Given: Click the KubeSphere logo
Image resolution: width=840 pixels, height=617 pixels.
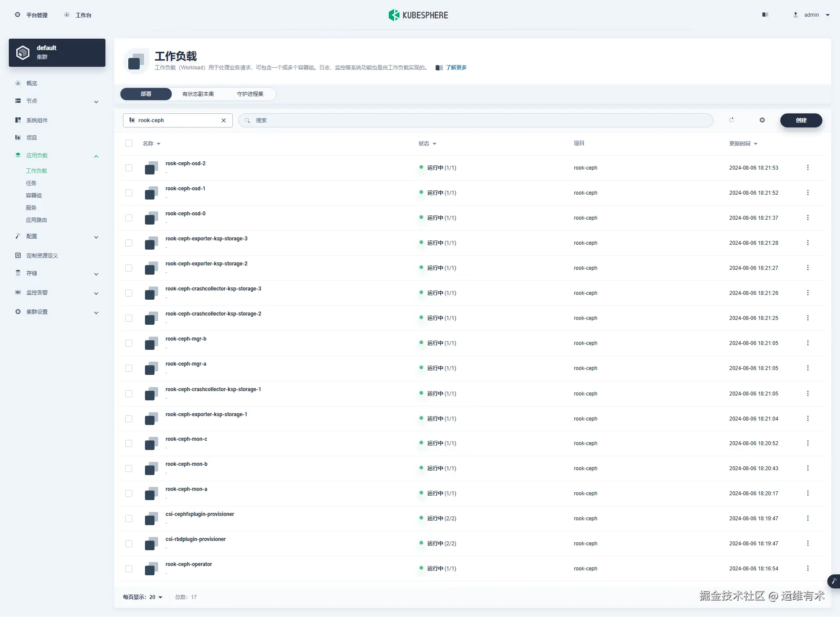Looking at the screenshot, I should click(418, 15).
